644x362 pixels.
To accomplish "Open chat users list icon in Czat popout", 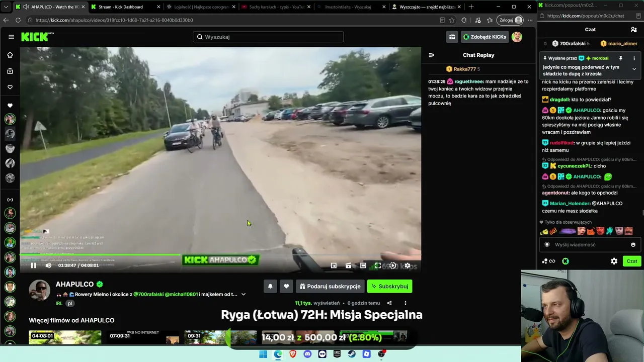I will pos(633,30).
